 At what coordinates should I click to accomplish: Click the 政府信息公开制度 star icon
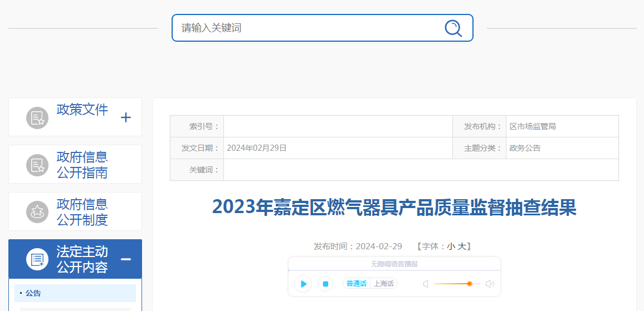[37, 212]
